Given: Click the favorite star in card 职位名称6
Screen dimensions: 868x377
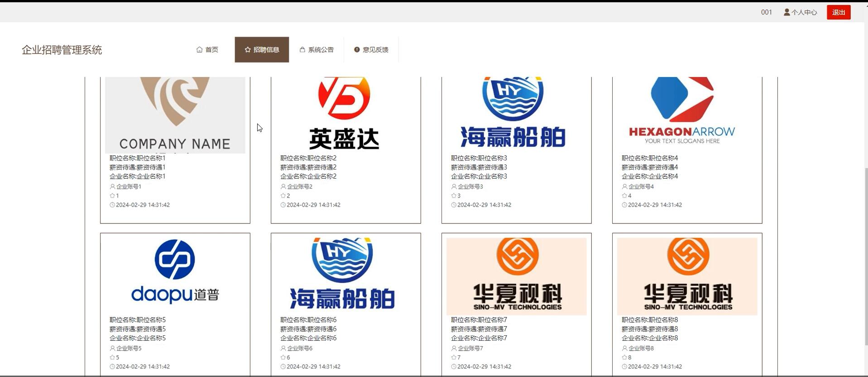Looking at the screenshot, I should click(x=283, y=358).
